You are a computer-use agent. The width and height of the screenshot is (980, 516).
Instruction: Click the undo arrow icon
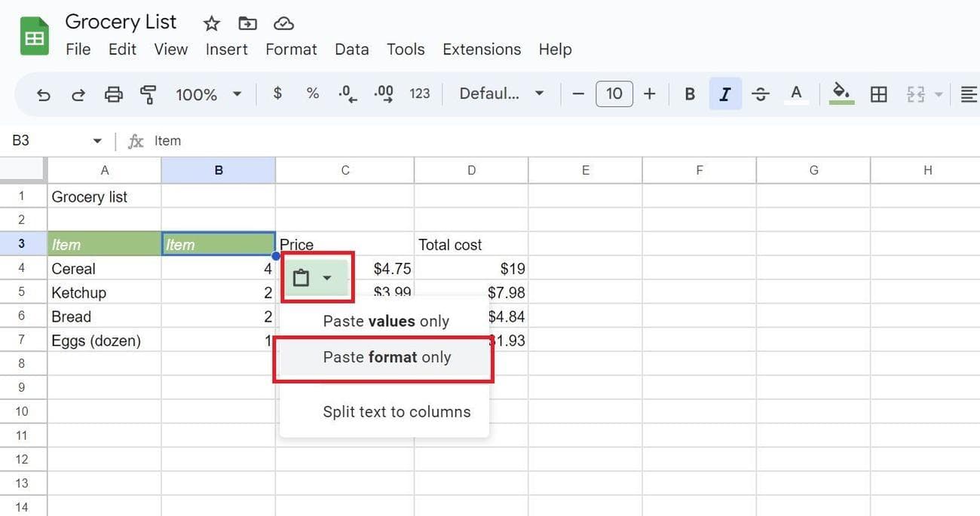[44, 94]
